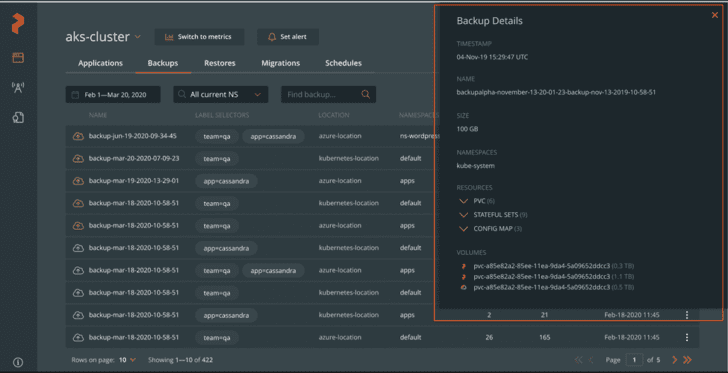Click the search icon in Find backup field
This screenshot has height=373, width=728.
pos(366,94)
